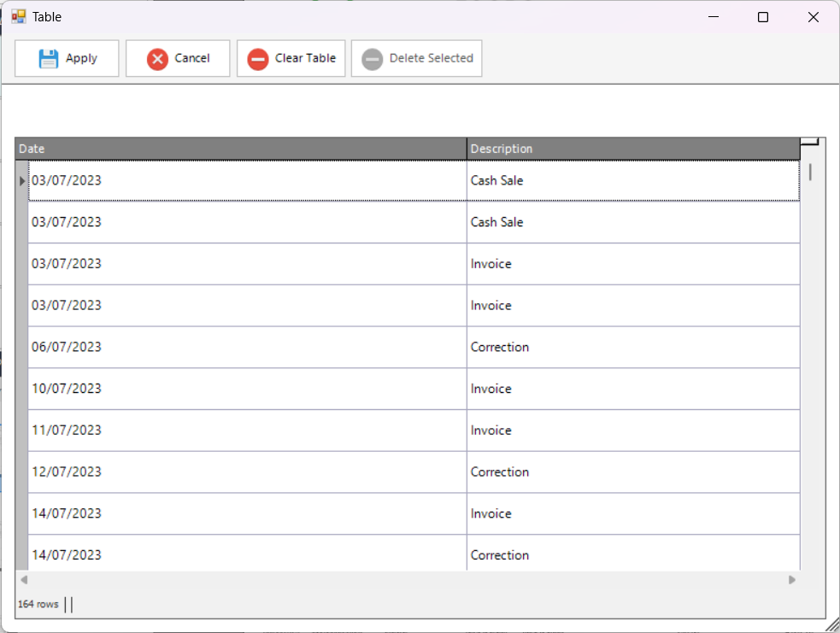Screen dimensions: 840x633
Task: Select Correction cell in the 06/07/2023 row
Action: (x=632, y=347)
